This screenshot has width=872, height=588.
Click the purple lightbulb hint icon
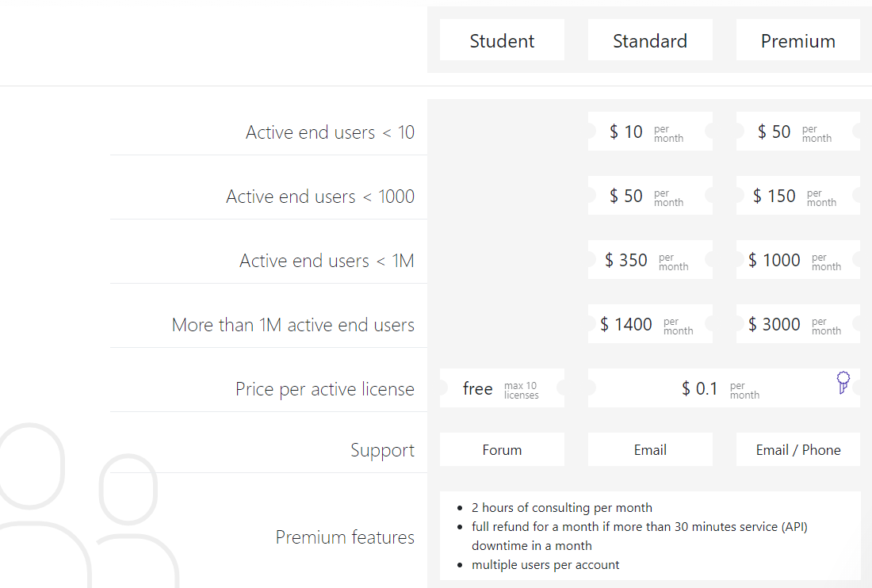(843, 383)
